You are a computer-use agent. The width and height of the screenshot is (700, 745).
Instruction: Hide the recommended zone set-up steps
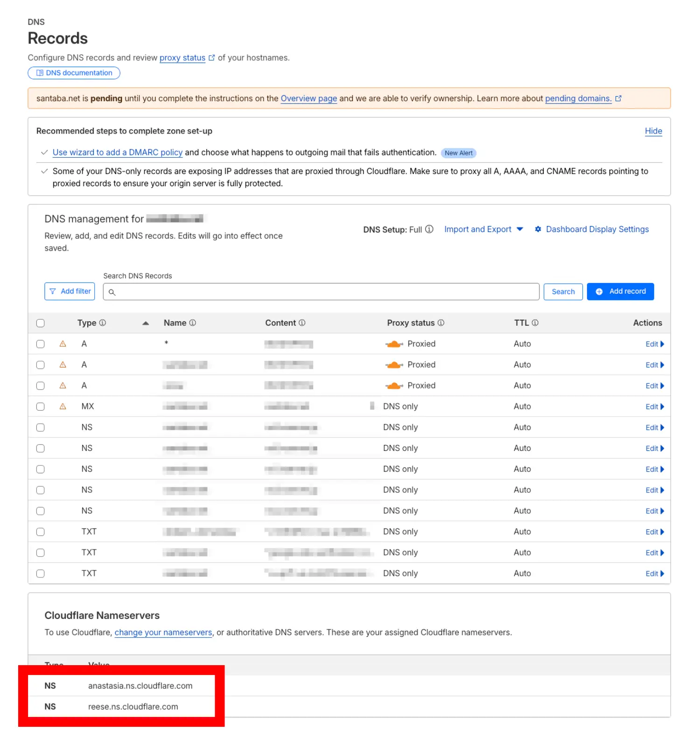pos(653,131)
